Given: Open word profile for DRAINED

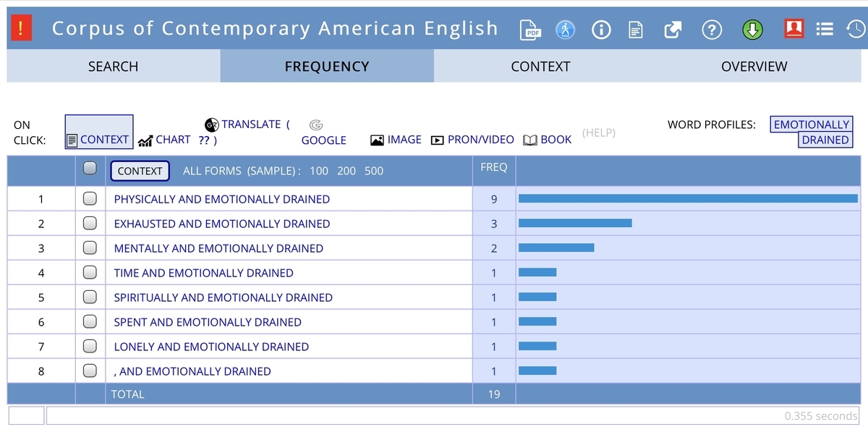Looking at the screenshot, I should click(x=825, y=140).
